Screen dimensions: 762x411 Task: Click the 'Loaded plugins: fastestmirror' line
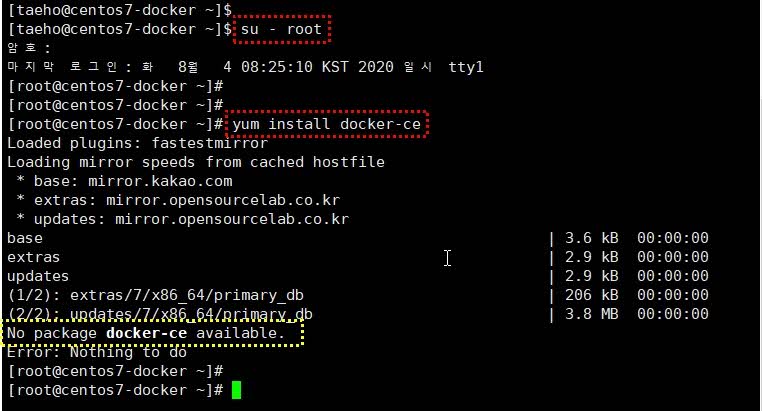(138, 143)
